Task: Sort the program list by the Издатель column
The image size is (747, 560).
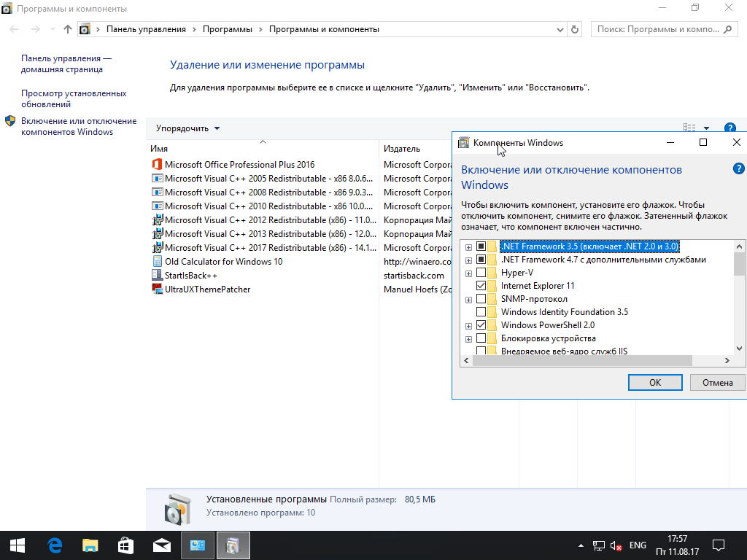Action: (x=415, y=149)
